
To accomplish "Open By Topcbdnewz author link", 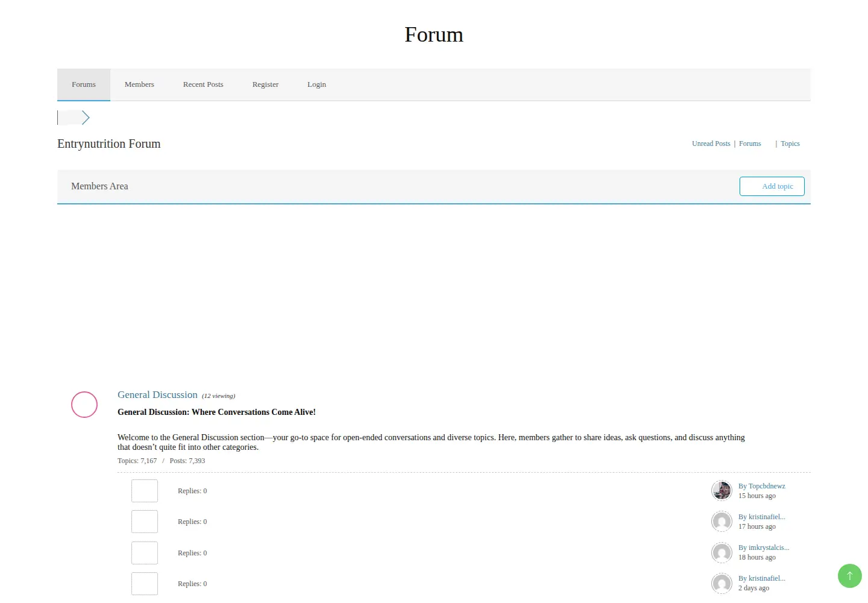I will coord(762,486).
